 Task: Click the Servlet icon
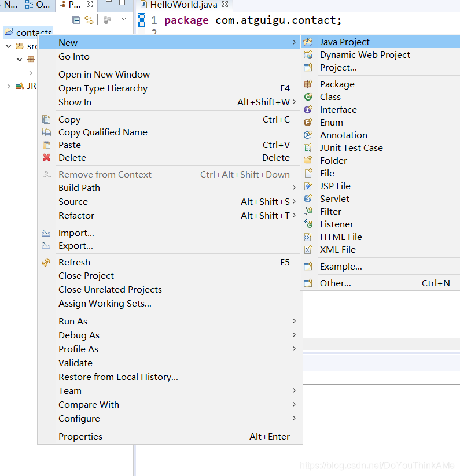tap(308, 198)
